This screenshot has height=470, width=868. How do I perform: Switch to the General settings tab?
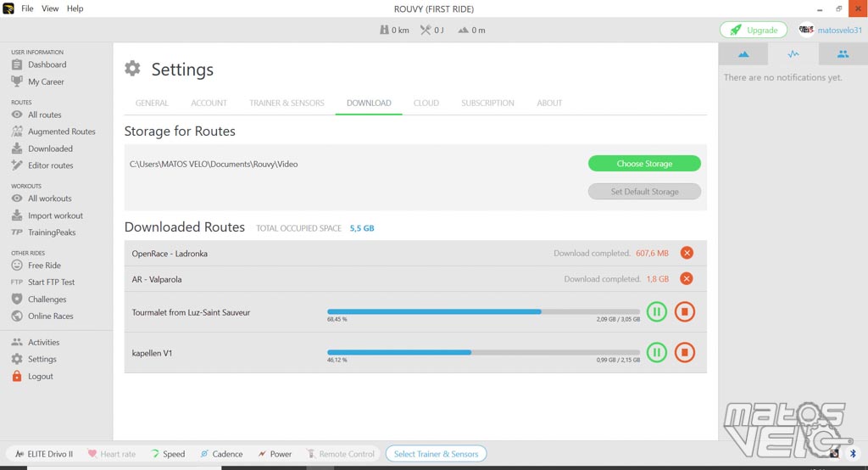point(152,103)
